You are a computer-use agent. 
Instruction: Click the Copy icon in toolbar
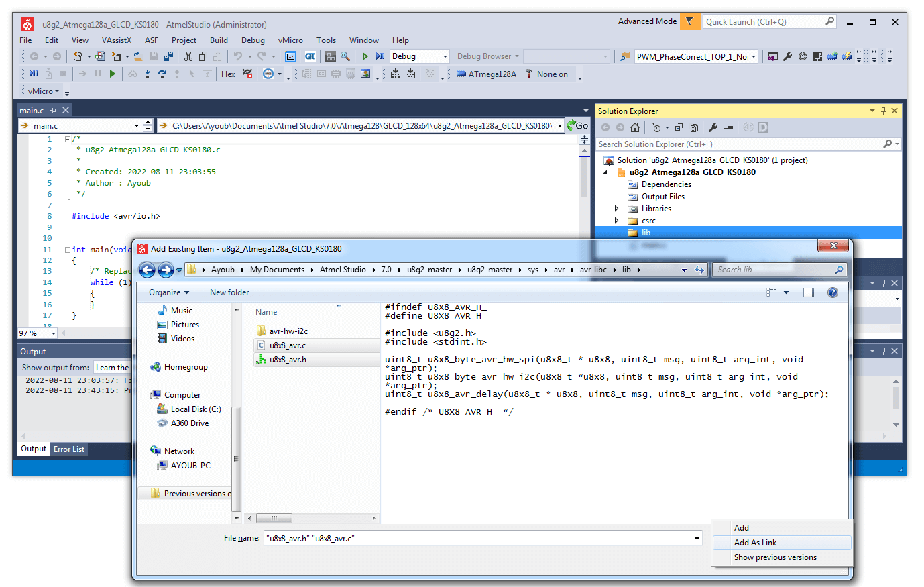click(203, 56)
